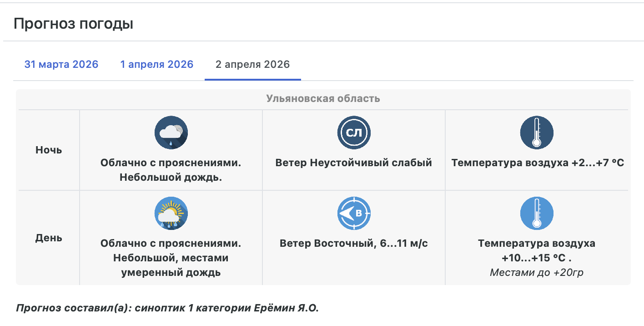The height and width of the screenshot is (326, 644).
Task: Click the light blue daytime thermometer icon
Action: pos(537,213)
